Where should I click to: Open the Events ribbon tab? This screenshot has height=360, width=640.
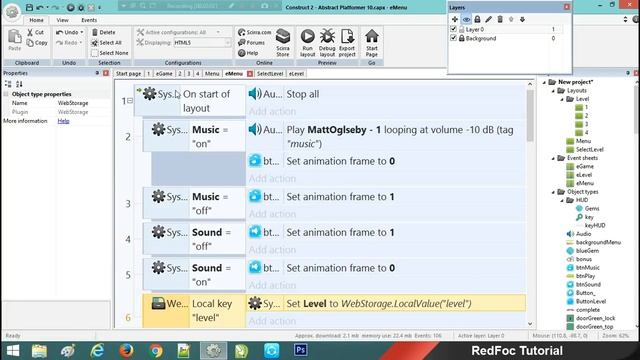tap(89, 20)
